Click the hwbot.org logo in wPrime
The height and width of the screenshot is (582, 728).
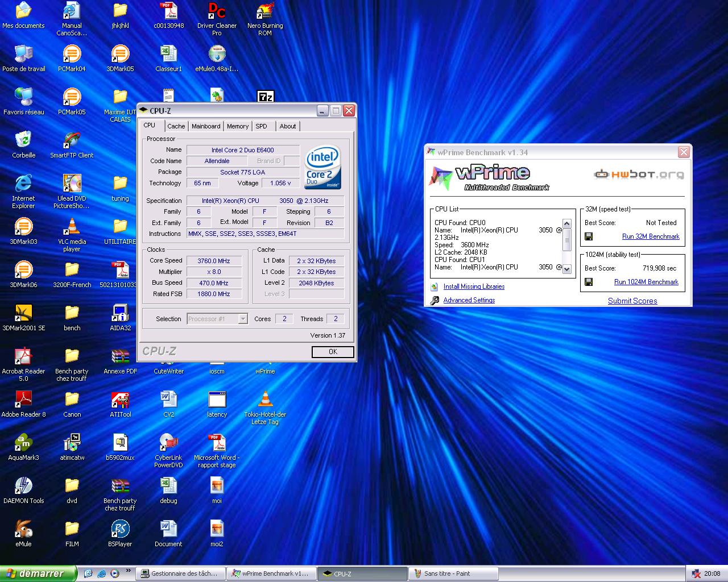[639, 174]
